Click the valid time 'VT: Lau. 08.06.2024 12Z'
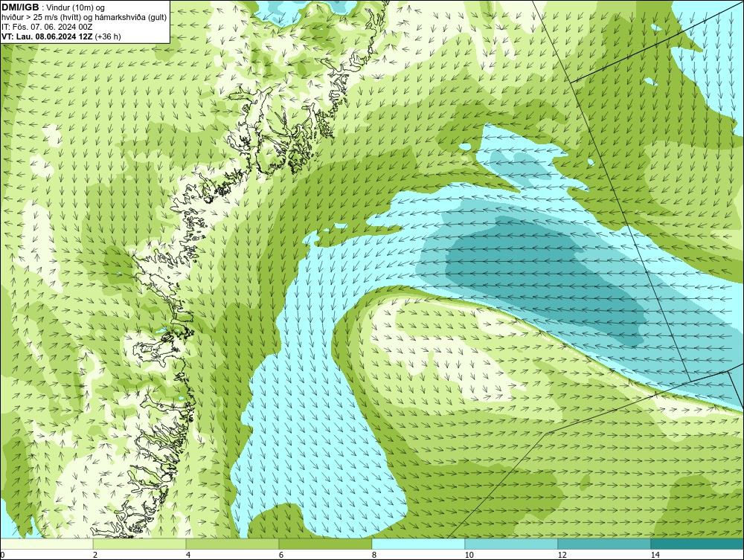The width and height of the screenshot is (744, 560). pyautogui.click(x=48, y=36)
